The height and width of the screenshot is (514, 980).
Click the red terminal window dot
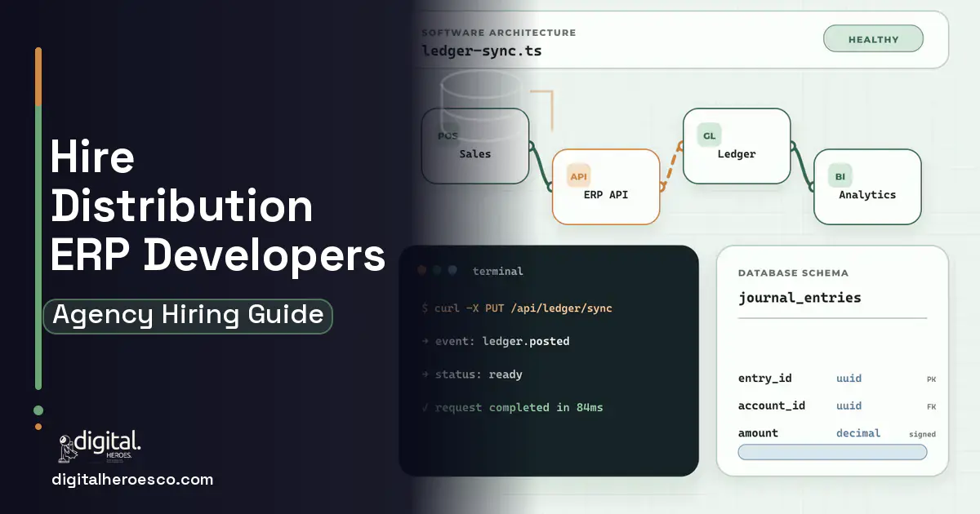pyautogui.click(x=422, y=271)
